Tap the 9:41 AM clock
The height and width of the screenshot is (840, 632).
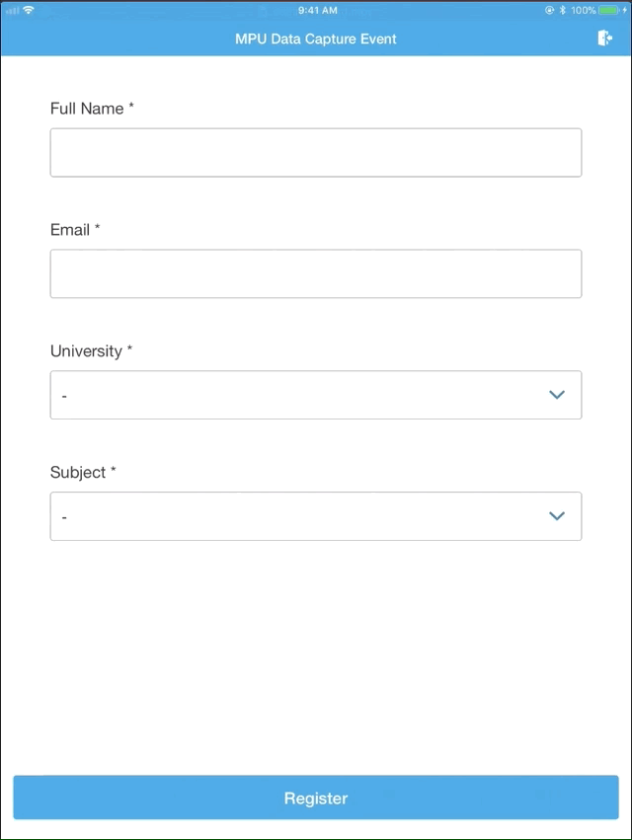[x=317, y=10]
